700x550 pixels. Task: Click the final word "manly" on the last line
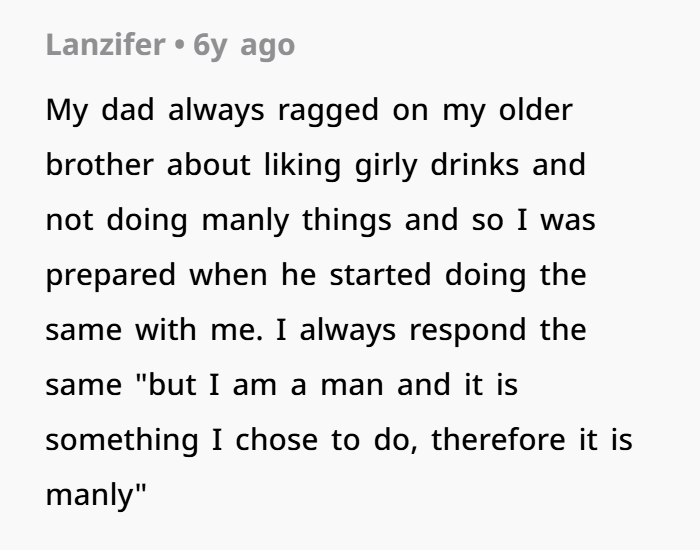click(x=95, y=497)
